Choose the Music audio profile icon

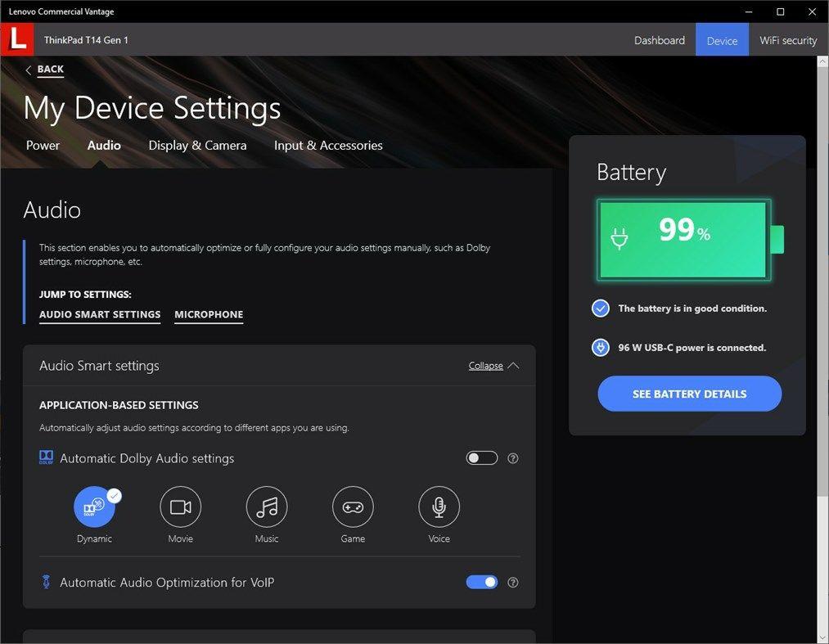tap(266, 506)
